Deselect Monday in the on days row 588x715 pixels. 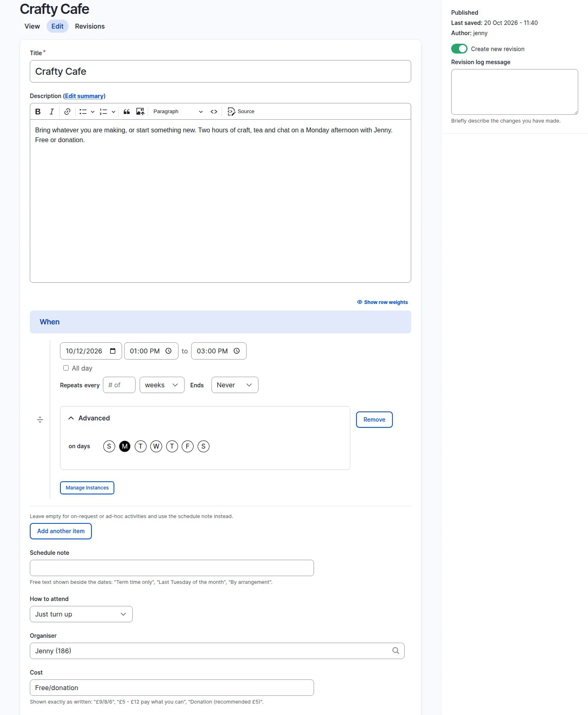tap(125, 447)
